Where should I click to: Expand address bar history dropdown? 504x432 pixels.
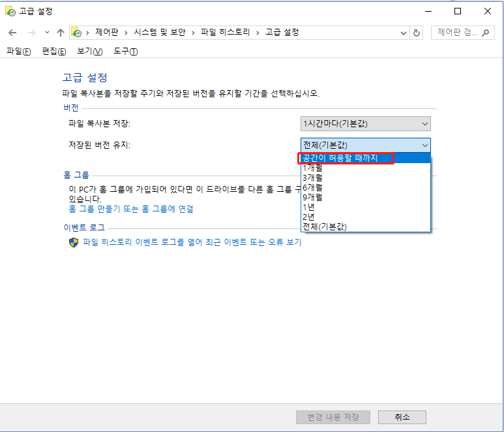pos(404,33)
